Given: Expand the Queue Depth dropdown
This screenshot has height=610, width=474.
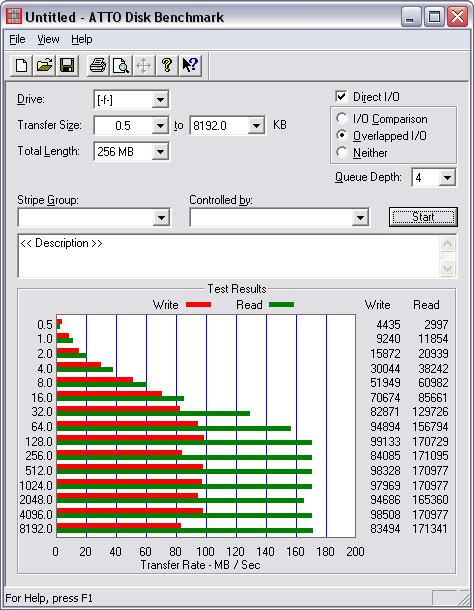Looking at the screenshot, I should pos(447,178).
